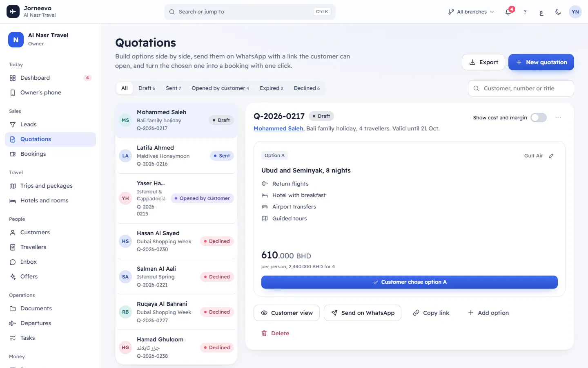
Task: Open help question mark icon
Action: 525,12
